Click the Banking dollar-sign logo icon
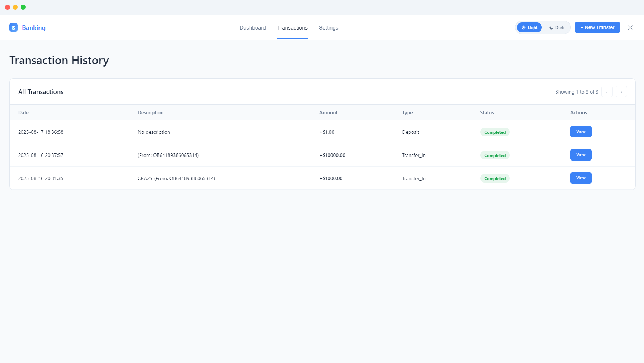The width and height of the screenshot is (644, 363). coord(14,27)
